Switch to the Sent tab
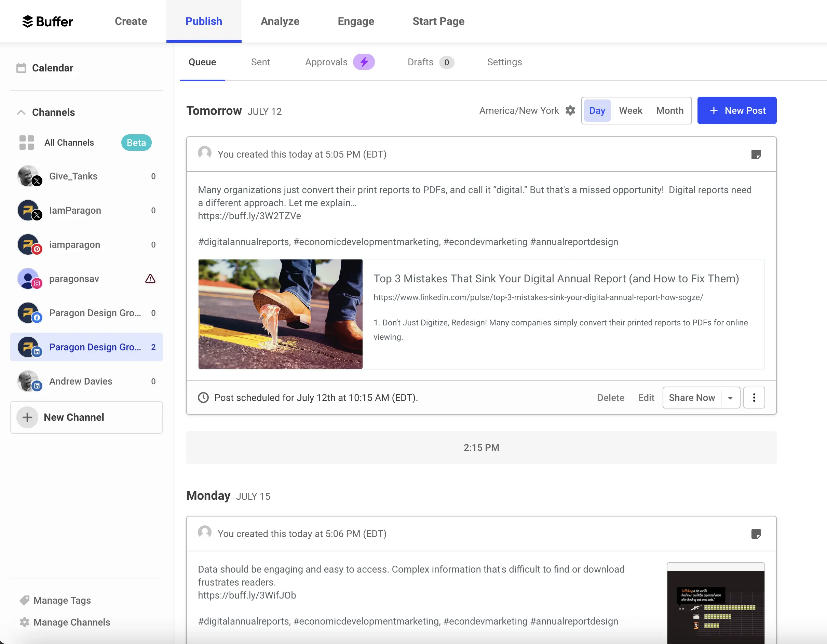Image resolution: width=827 pixels, height=644 pixels. [260, 62]
